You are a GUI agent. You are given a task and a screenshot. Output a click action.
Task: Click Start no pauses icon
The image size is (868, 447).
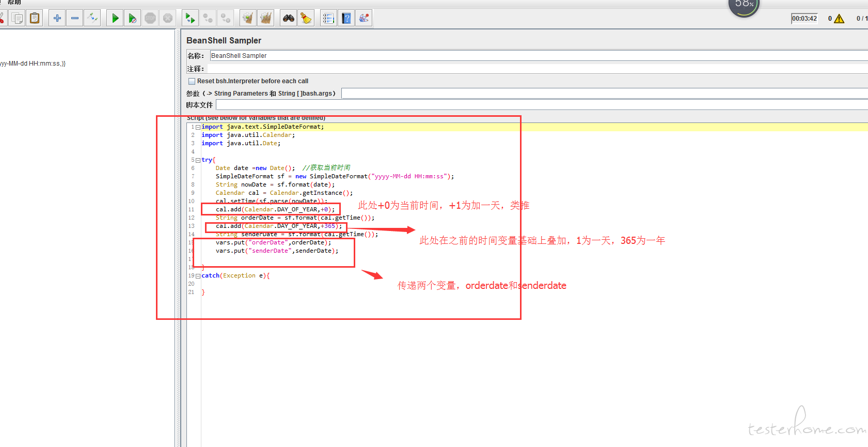coord(133,18)
